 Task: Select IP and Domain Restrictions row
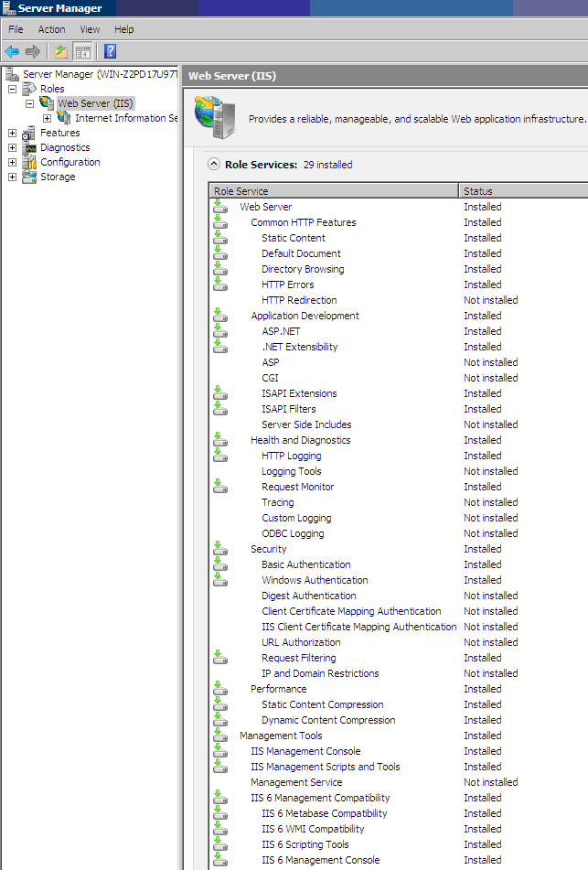(x=399, y=673)
